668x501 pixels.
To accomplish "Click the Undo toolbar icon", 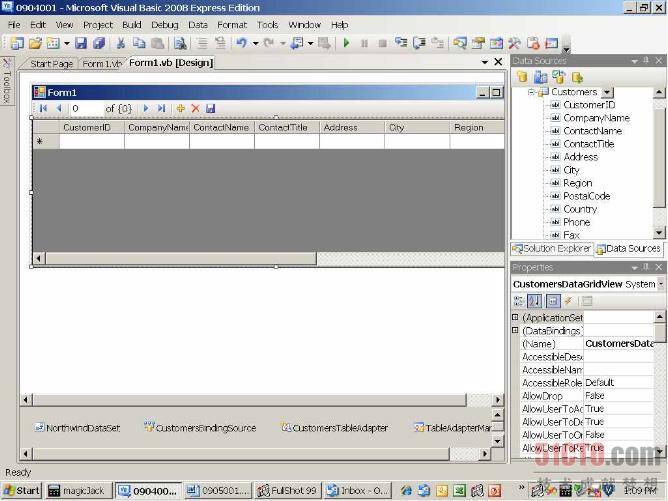I will [x=242, y=43].
